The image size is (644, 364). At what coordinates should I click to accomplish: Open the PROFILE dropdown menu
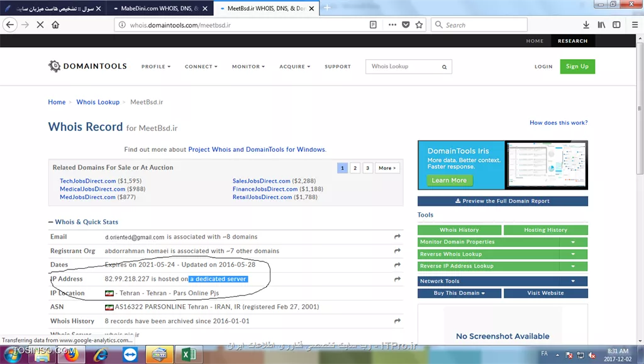tap(156, 67)
